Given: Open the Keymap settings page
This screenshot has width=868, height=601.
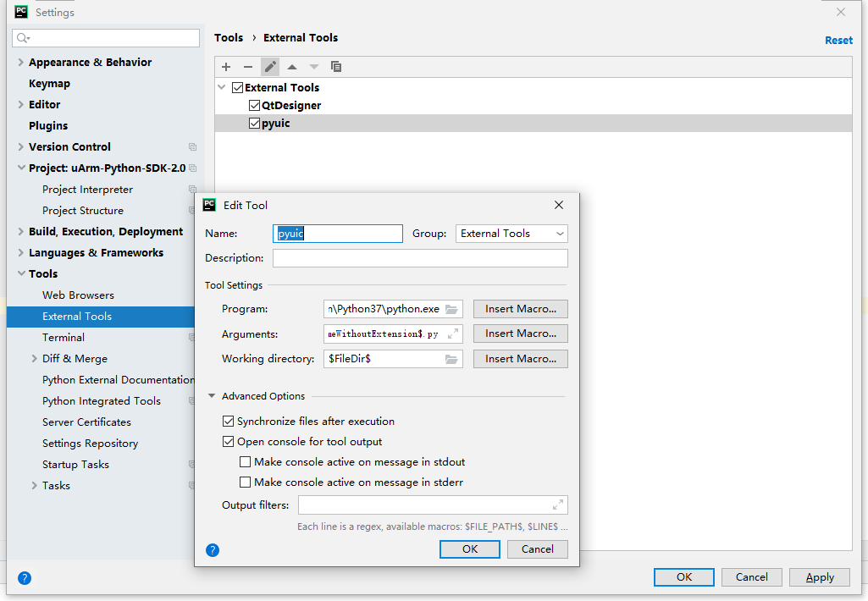Looking at the screenshot, I should [x=49, y=84].
